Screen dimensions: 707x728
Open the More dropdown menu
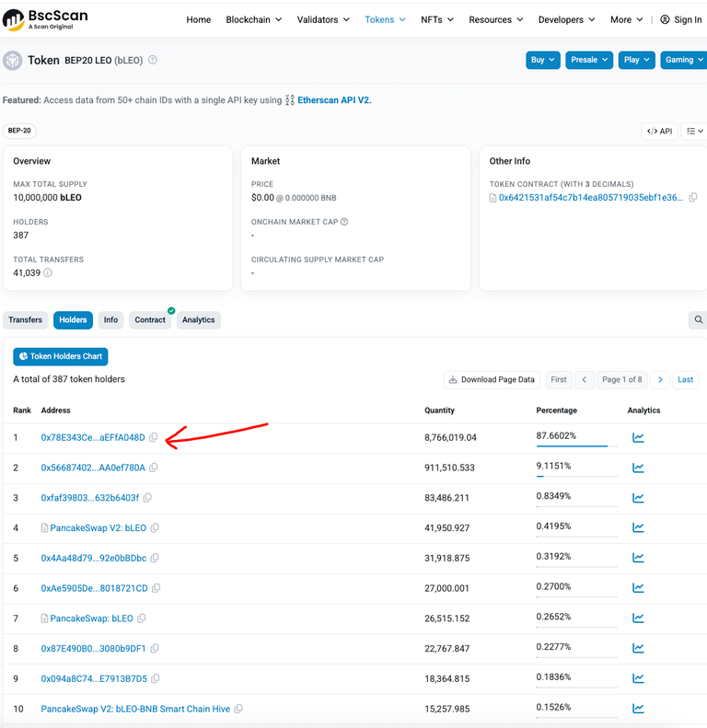coord(627,19)
